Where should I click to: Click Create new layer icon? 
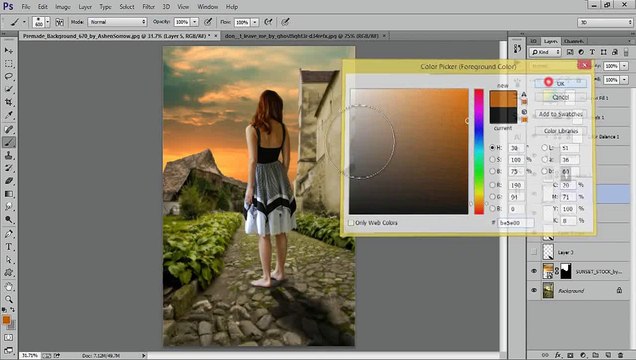click(608, 356)
